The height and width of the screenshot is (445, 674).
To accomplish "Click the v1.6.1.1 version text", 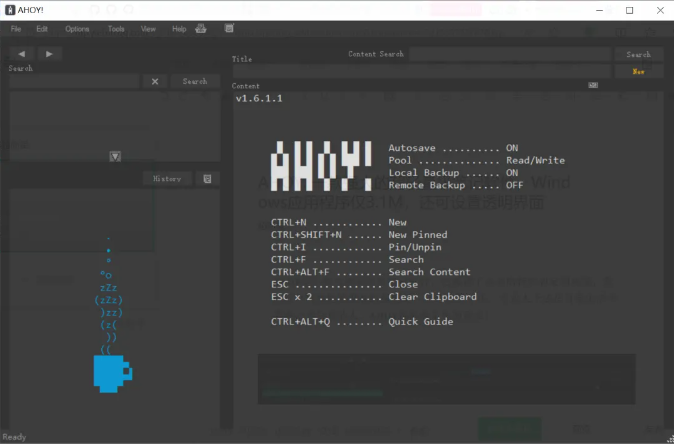I will coord(259,98).
